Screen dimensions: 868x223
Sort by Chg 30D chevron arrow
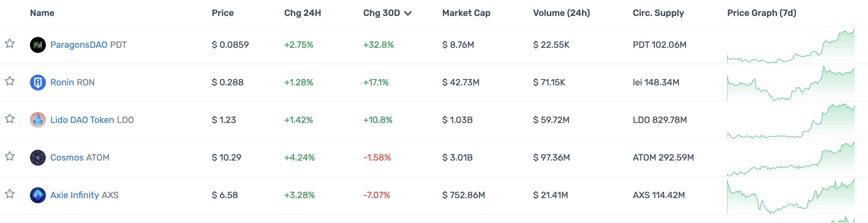pos(408,13)
